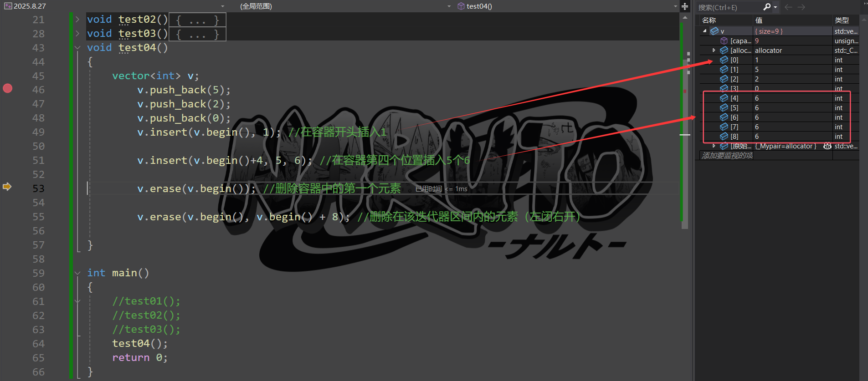This screenshot has height=381, width=868.
Task: Click line number 46 in the gutter
Action: point(39,90)
